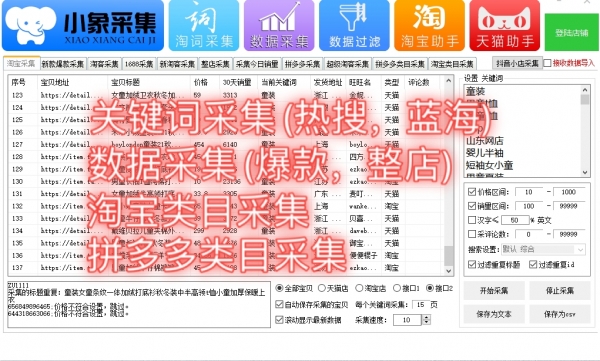Open the 数据过滤 funnel module

click(x=354, y=25)
